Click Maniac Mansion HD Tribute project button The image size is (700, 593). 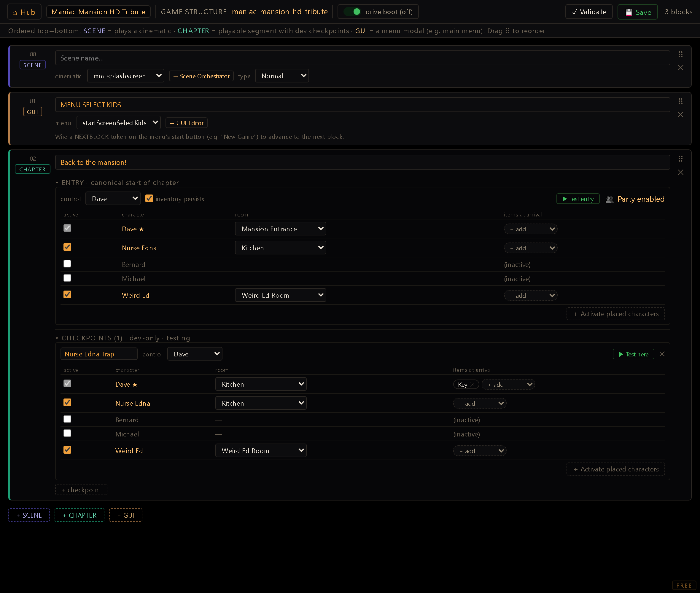98,12
